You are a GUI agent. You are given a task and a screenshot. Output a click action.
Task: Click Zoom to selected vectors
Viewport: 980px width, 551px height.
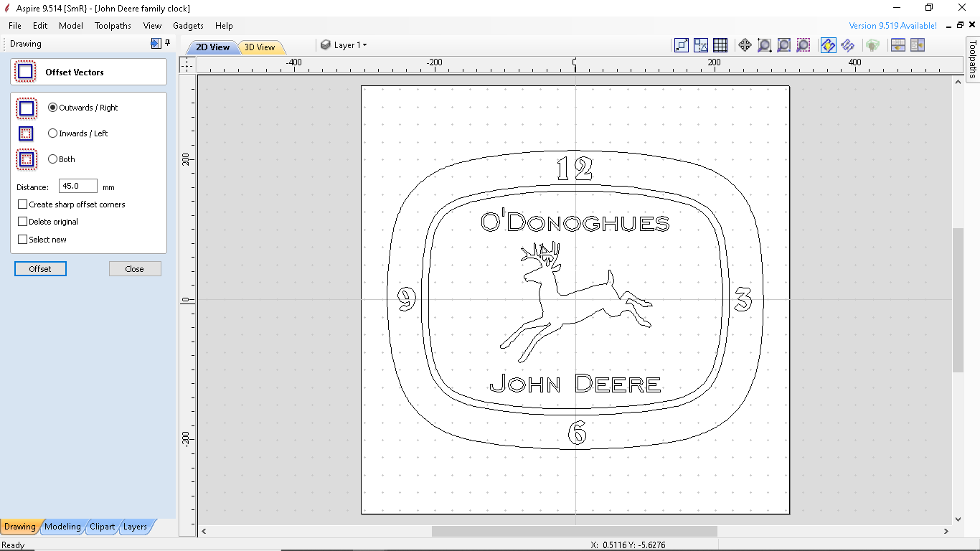804,44
